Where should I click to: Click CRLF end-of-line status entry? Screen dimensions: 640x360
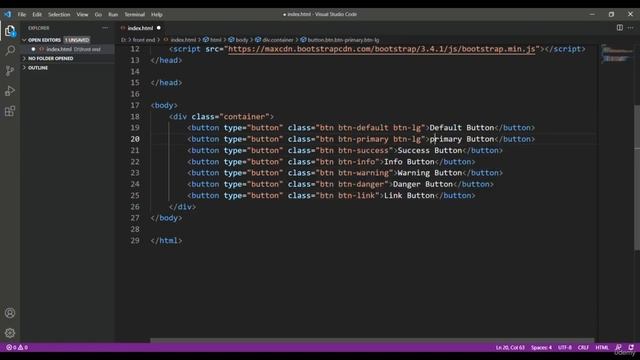tap(583, 347)
